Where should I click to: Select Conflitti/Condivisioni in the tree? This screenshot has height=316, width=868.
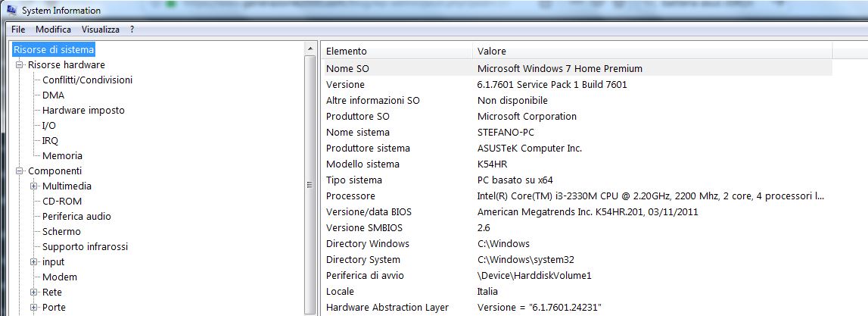pos(88,80)
